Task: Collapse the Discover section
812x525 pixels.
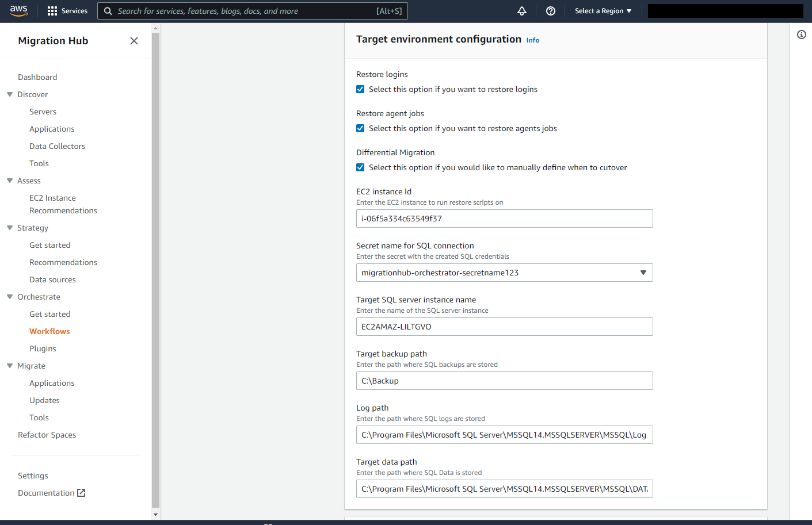Action: [x=10, y=94]
